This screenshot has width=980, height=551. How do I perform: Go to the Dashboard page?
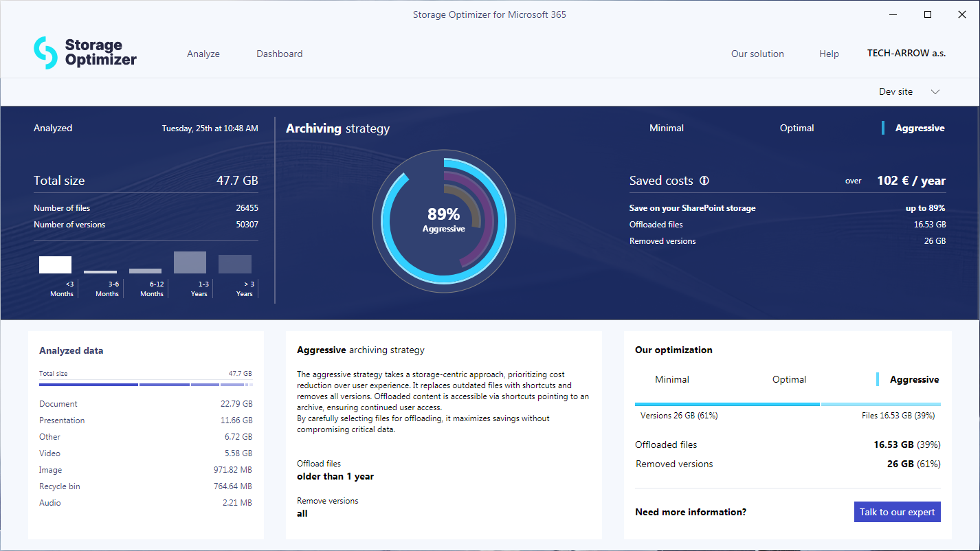pyautogui.click(x=279, y=54)
